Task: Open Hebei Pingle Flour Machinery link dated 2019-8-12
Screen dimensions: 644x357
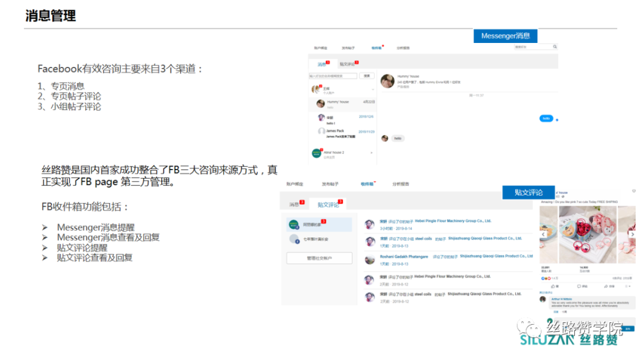Action: click(453, 276)
